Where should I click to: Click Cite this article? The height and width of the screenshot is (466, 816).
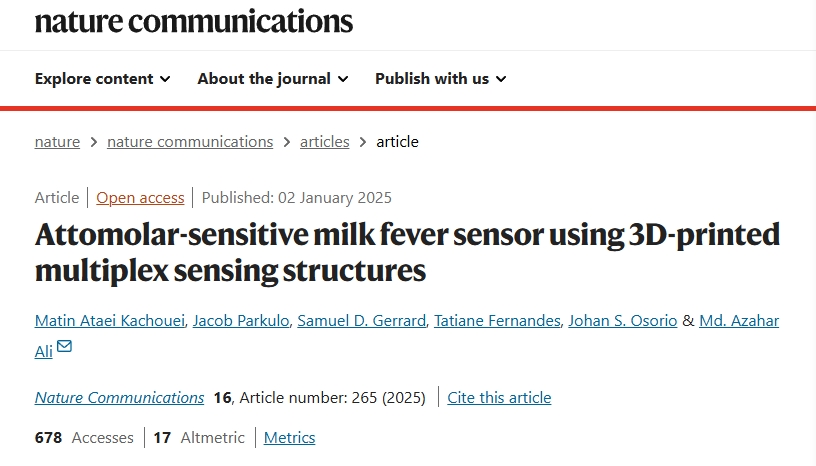499,398
